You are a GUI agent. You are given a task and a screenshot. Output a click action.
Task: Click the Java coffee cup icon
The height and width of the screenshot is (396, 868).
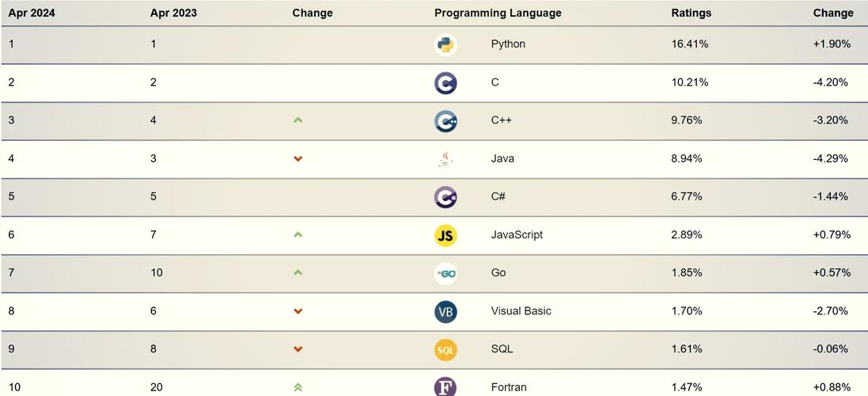445,159
